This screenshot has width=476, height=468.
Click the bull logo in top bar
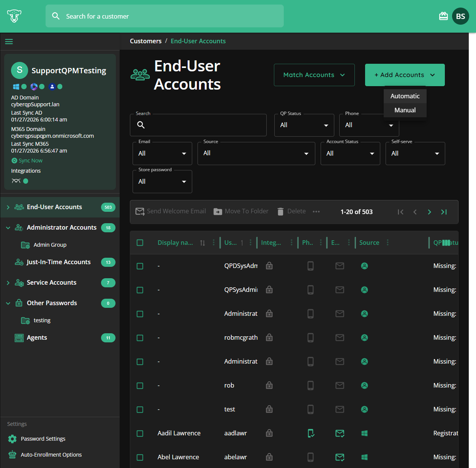[14, 16]
